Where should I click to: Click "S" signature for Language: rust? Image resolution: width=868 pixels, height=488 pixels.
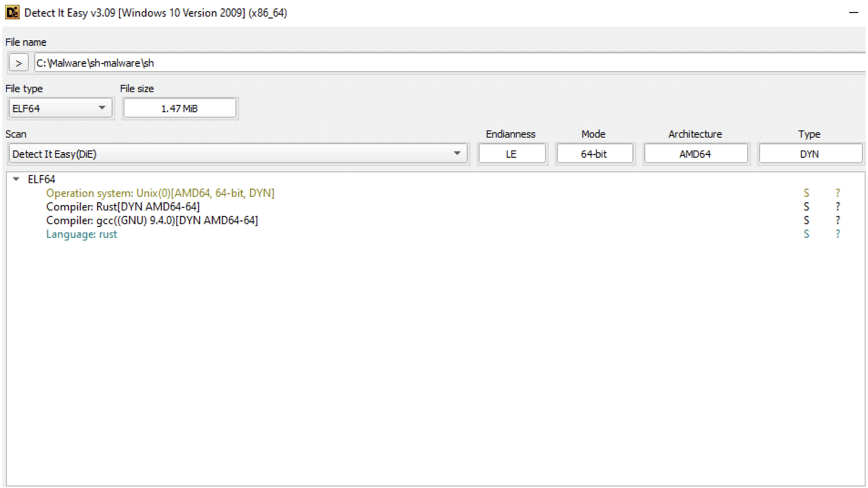pyautogui.click(x=806, y=234)
